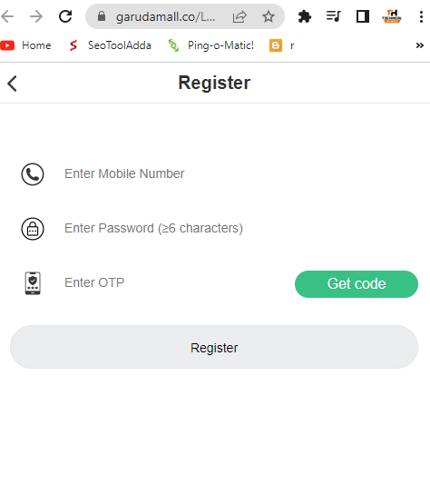This screenshot has height=504, width=430.
Task: Bookmark page with the star icon
Action: 269,16
